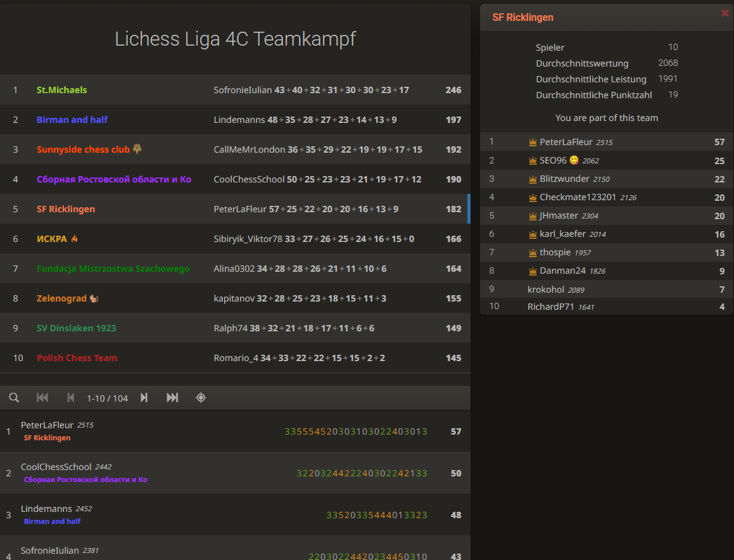Jump to the last standings page
734x560 pixels.
pyautogui.click(x=172, y=397)
